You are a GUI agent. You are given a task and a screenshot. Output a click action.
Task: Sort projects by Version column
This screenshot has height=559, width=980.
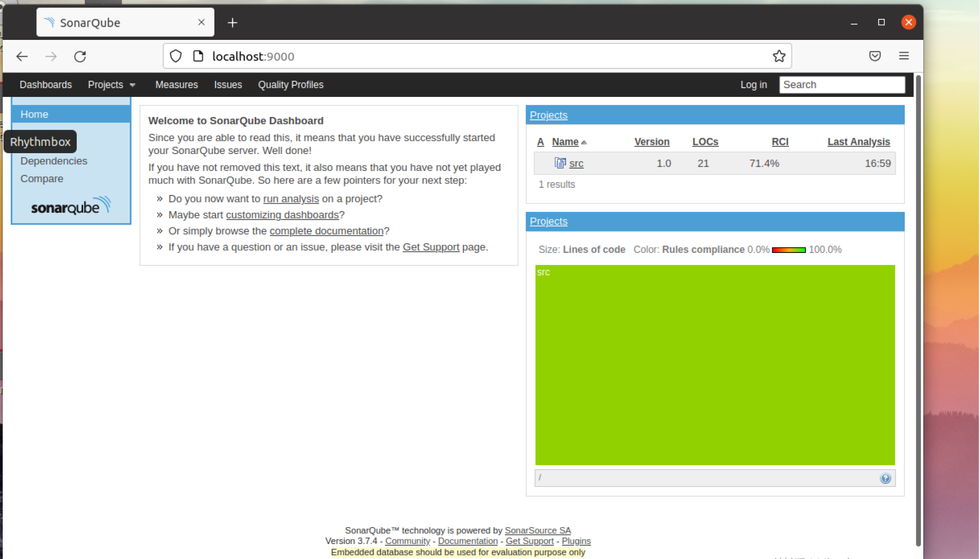651,142
